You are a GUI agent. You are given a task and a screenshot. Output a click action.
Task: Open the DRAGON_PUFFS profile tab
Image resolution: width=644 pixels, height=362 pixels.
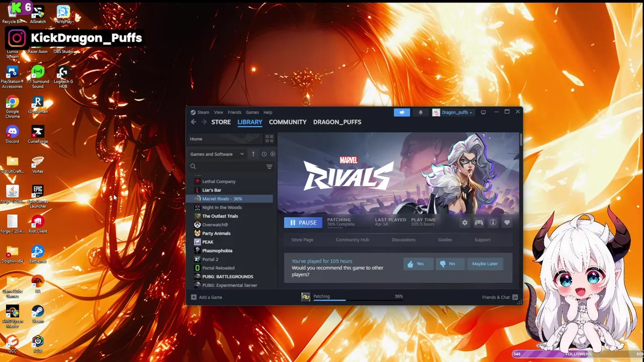(x=337, y=122)
